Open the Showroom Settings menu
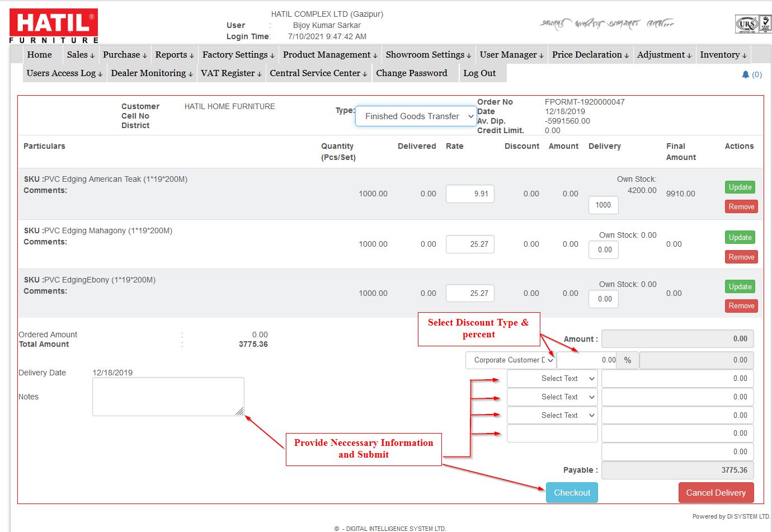The width and height of the screenshot is (772, 532). 429,55
